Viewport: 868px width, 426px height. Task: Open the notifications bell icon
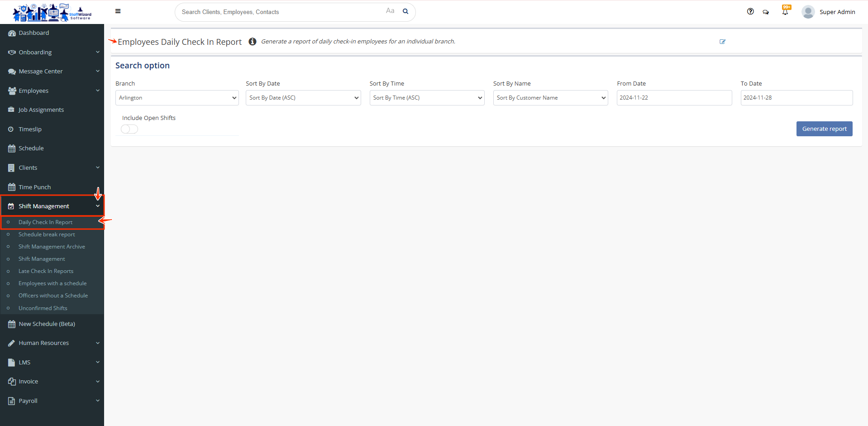[785, 12]
